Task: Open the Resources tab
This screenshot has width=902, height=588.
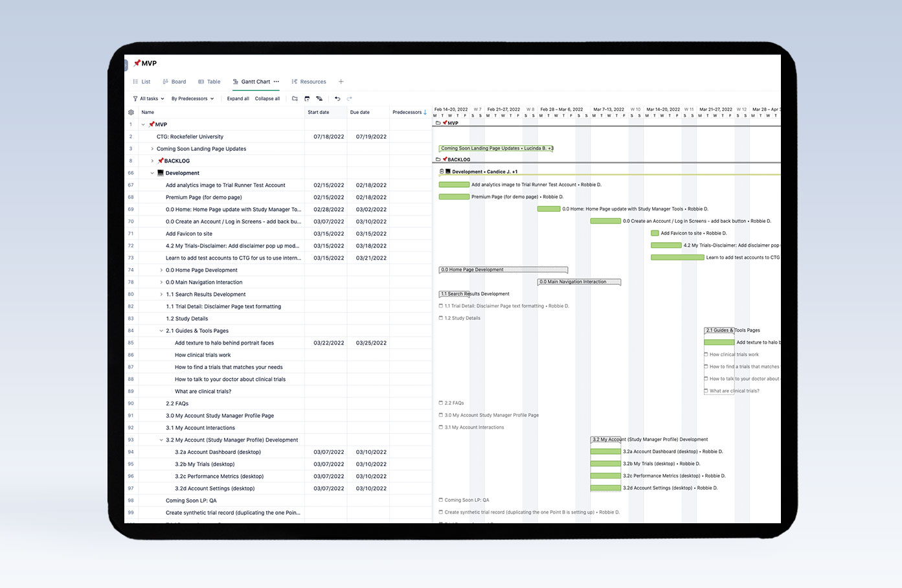Action: [309, 82]
